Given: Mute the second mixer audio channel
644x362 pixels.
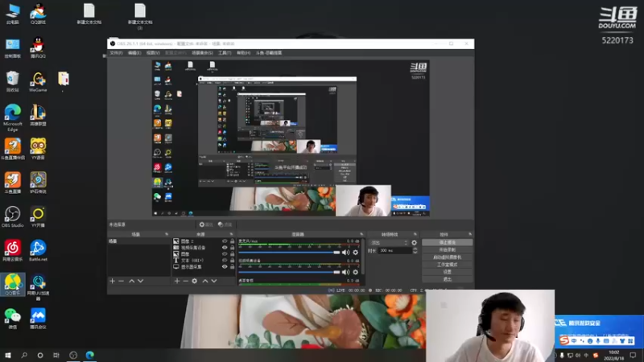Looking at the screenshot, I should [346, 272].
